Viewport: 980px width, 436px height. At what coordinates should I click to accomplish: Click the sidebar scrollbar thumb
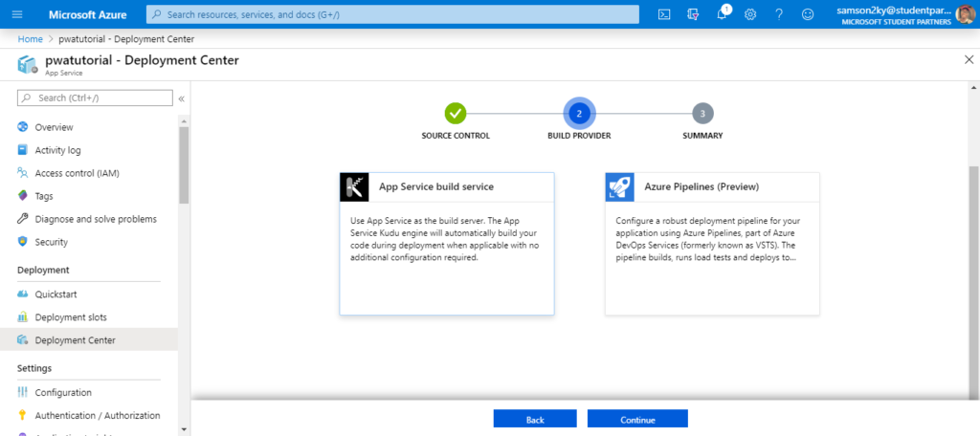183,164
